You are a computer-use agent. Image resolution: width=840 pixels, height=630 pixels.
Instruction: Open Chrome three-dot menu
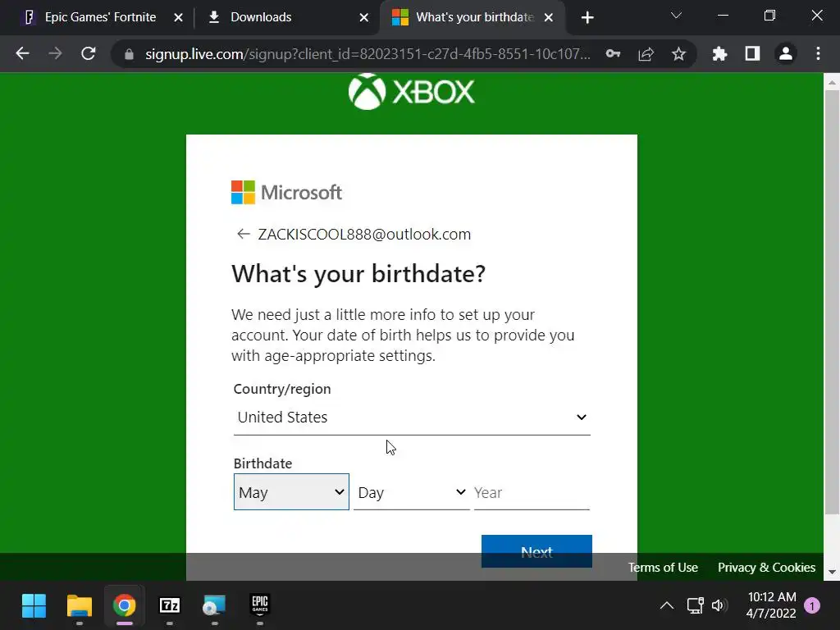click(818, 53)
